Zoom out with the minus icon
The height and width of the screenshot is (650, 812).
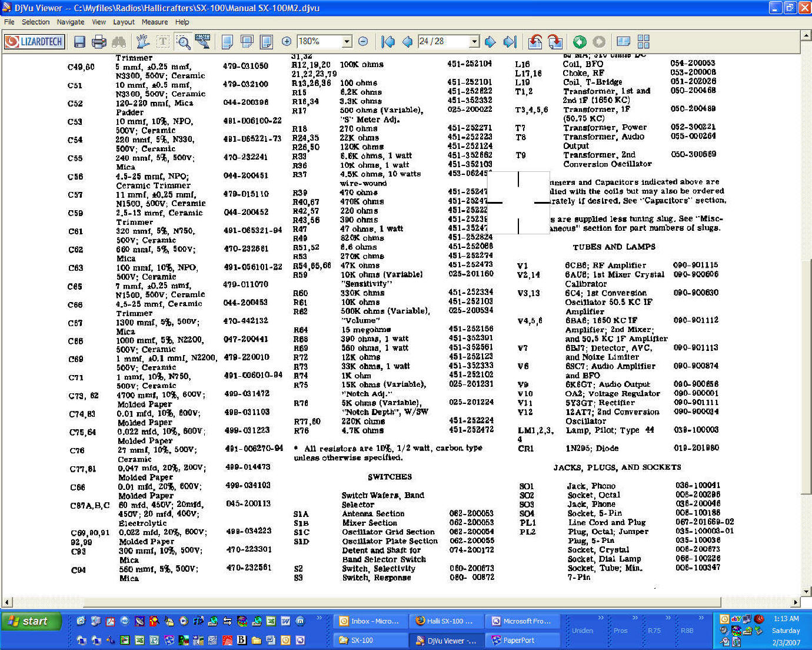click(363, 41)
